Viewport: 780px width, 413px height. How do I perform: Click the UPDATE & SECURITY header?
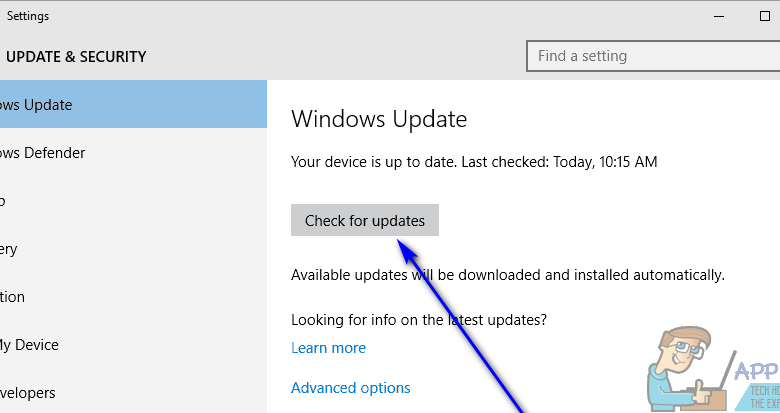pos(76,57)
